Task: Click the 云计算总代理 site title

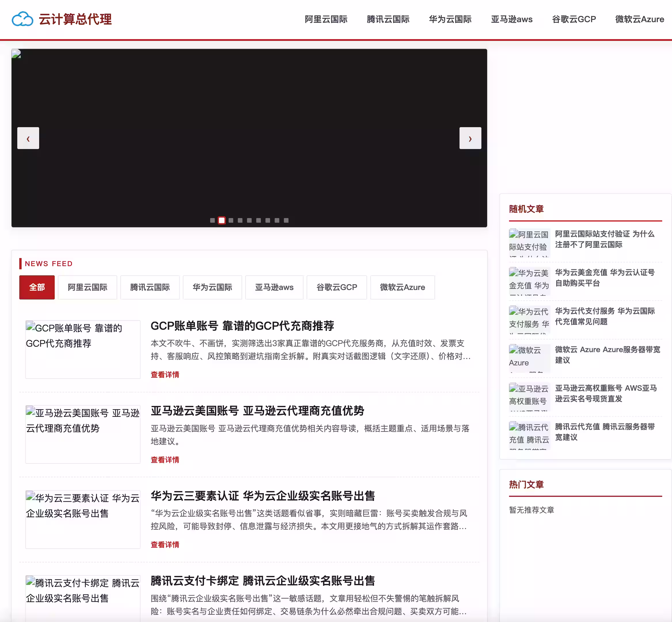Action: (75, 19)
